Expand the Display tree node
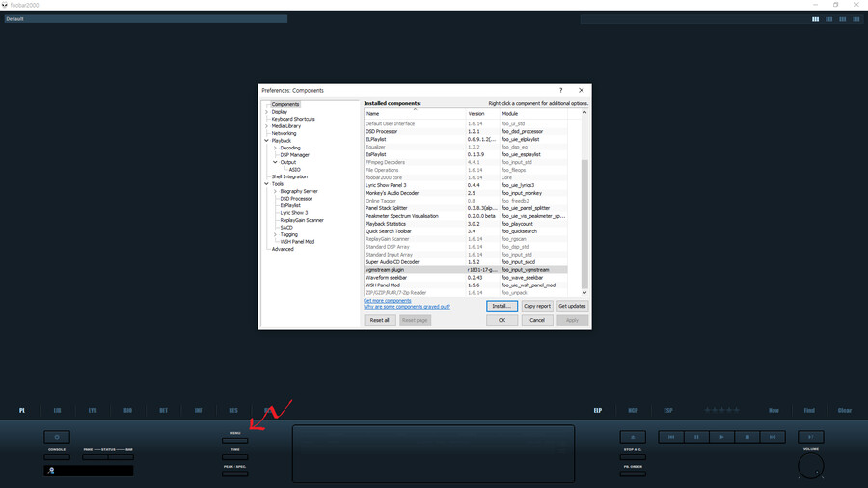Viewport: 868px width, 488px height. click(267, 112)
